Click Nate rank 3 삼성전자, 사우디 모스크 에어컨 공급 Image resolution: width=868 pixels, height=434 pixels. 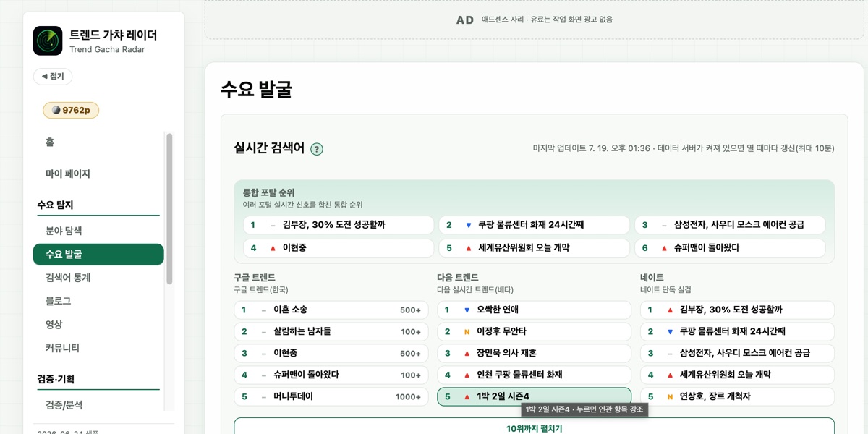click(x=737, y=353)
